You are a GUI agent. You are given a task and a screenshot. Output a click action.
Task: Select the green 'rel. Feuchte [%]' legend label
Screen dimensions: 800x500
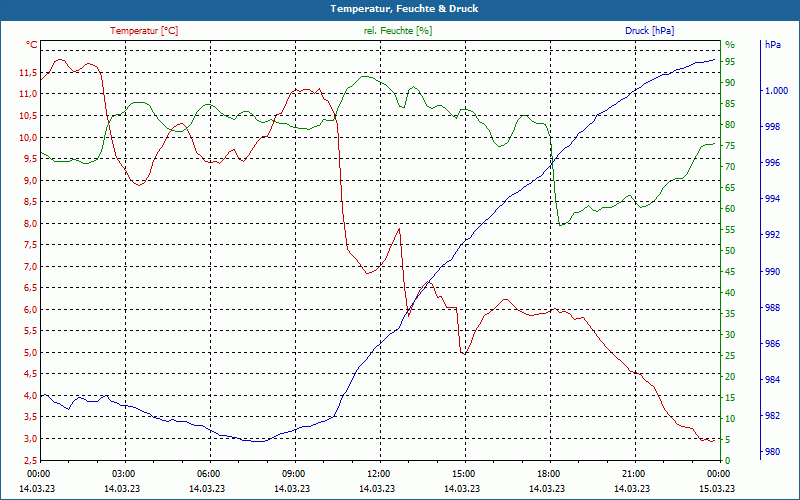[x=397, y=31]
